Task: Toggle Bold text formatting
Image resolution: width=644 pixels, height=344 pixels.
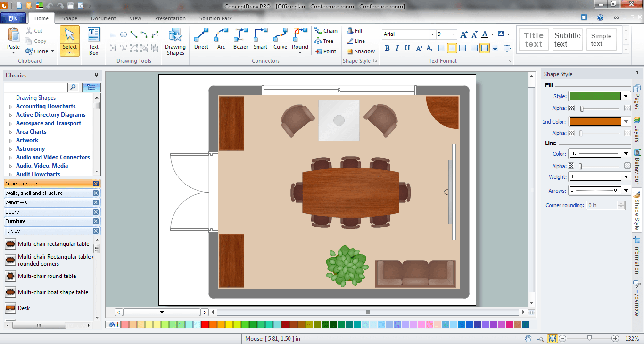Action: (x=387, y=48)
